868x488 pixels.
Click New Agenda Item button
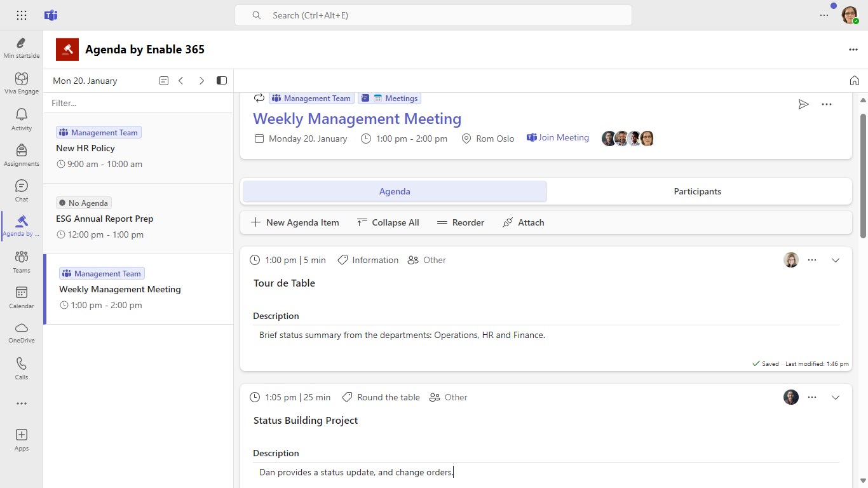pos(295,222)
